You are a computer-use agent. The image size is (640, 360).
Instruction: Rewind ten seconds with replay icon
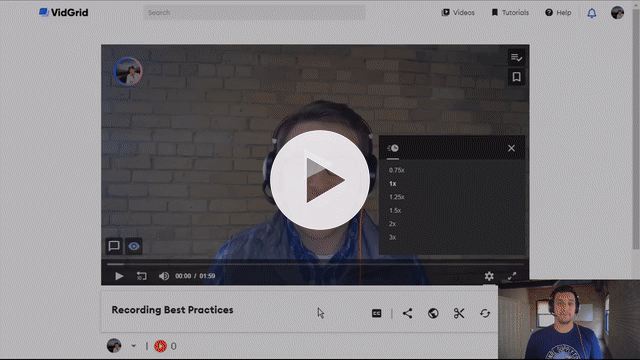(x=141, y=276)
